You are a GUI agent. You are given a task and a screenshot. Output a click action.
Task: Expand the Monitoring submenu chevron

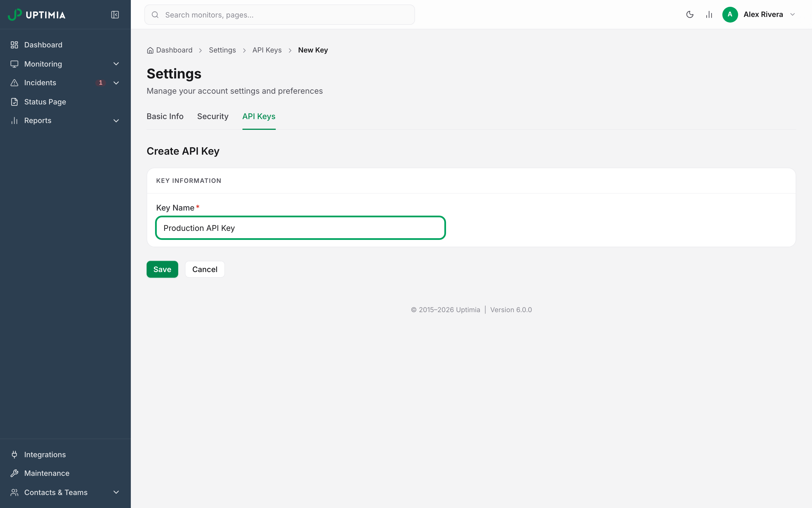116,64
